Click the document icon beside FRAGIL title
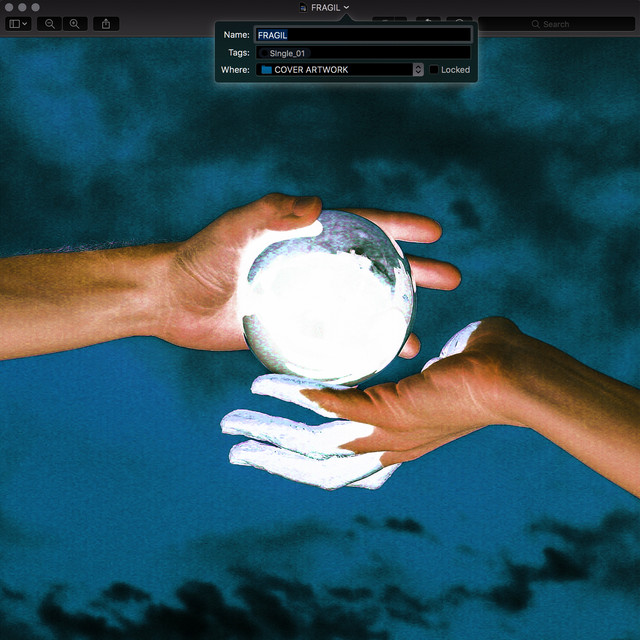The width and height of the screenshot is (640, 640). [x=303, y=8]
